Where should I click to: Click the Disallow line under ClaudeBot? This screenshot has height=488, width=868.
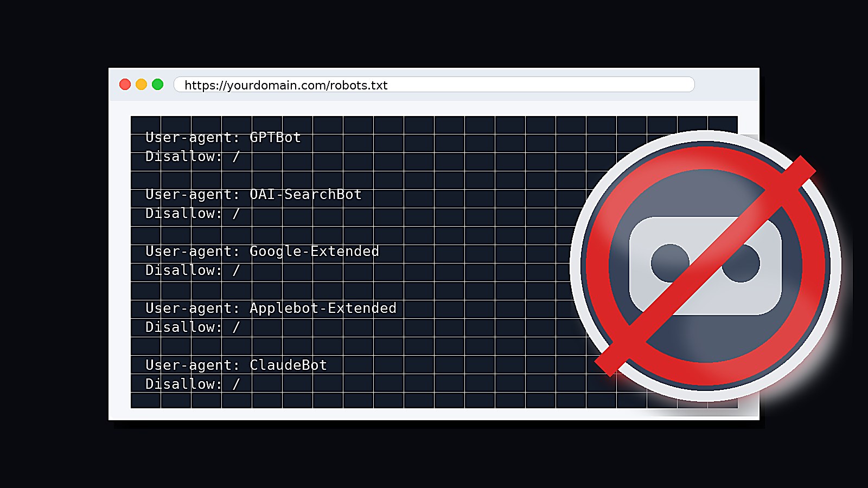(x=192, y=384)
